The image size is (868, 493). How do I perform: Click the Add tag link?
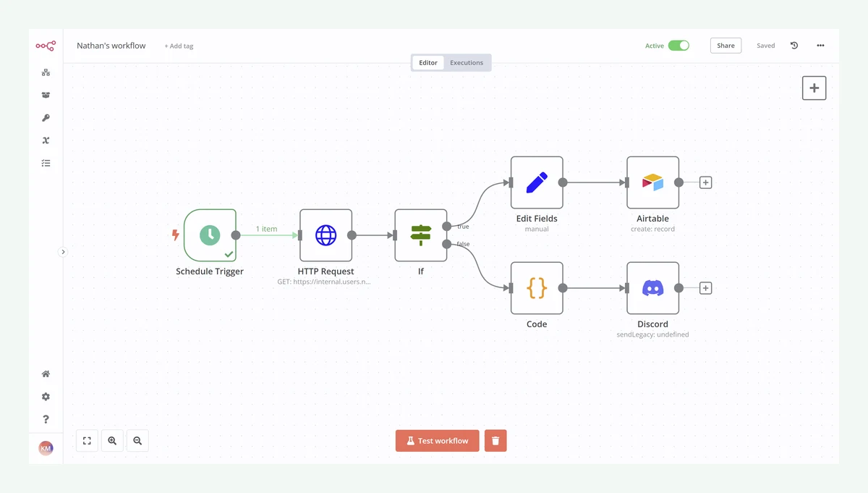tap(179, 46)
